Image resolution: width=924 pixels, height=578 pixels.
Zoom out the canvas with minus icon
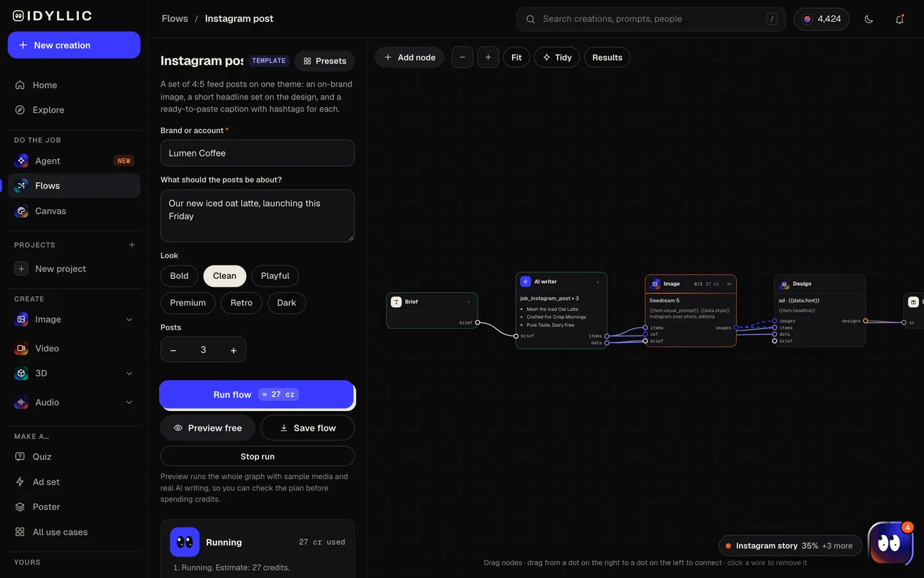(x=463, y=57)
